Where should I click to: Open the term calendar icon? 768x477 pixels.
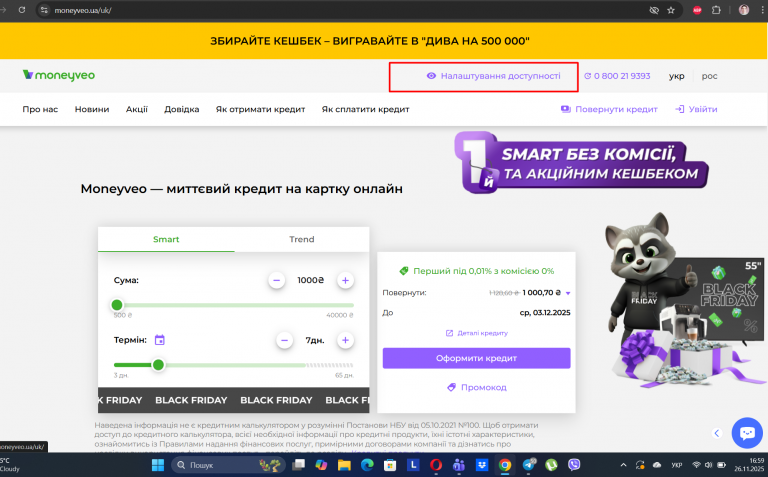pos(160,340)
